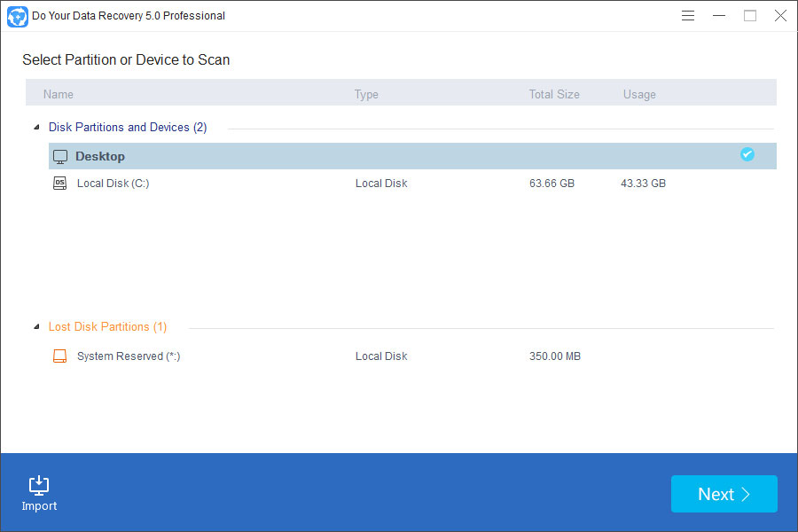This screenshot has width=798, height=532.
Task: Click the Next button
Action: tap(724, 494)
